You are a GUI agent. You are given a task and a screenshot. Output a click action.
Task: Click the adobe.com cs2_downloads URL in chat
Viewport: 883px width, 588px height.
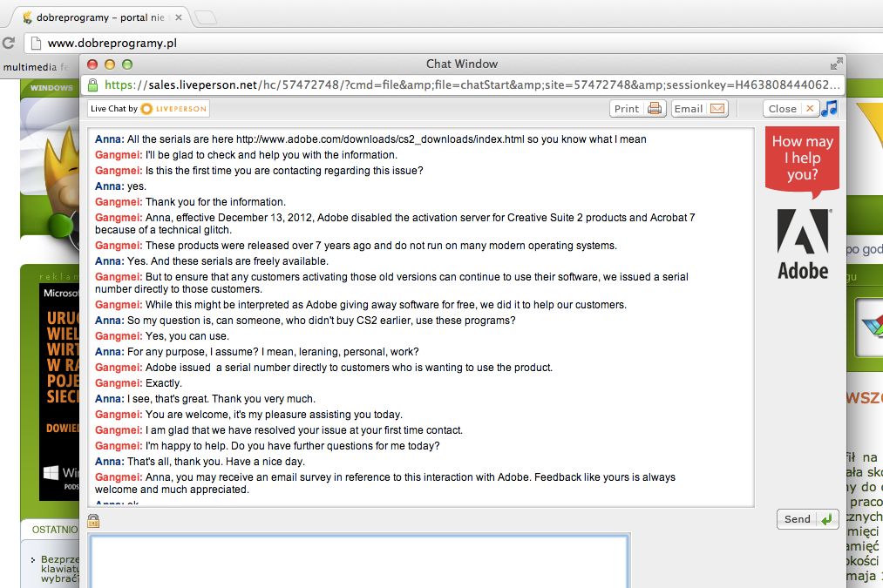click(x=380, y=139)
